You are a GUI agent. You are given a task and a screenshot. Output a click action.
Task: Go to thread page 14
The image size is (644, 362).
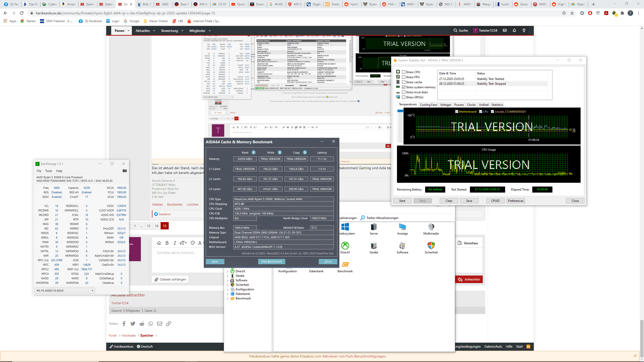(x=156, y=226)
